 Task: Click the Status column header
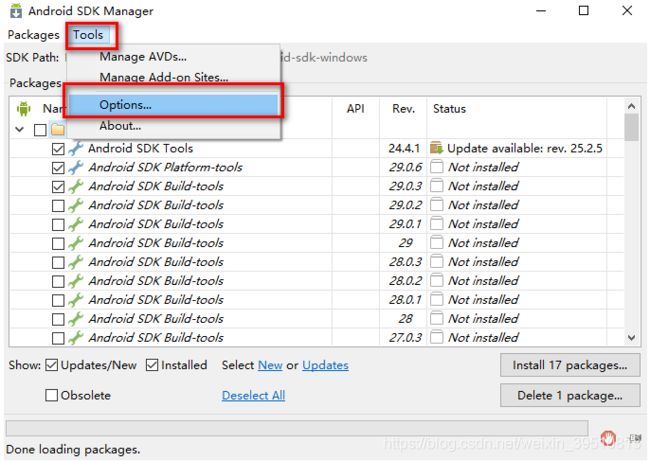pos(449,109)
